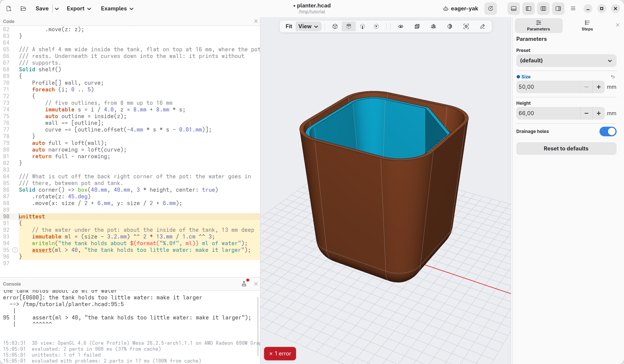This screenshot has width=624, height=364.
Task: Select the front-edge cube view icon
Action: [363, 26]
